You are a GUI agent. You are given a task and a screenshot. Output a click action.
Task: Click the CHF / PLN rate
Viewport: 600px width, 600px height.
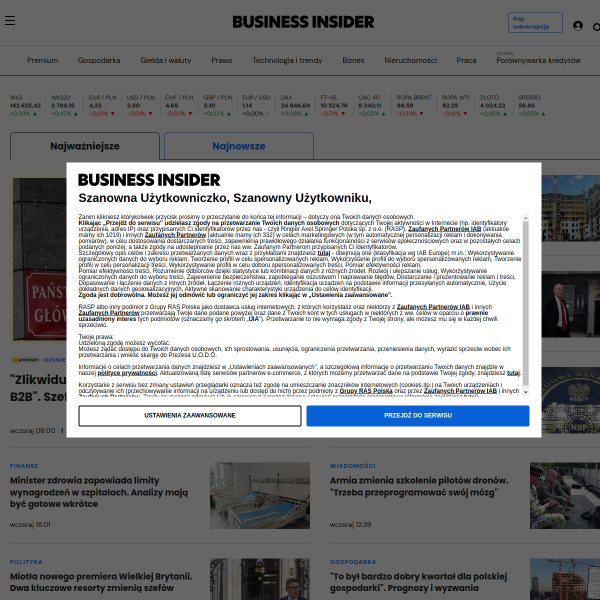179,105
